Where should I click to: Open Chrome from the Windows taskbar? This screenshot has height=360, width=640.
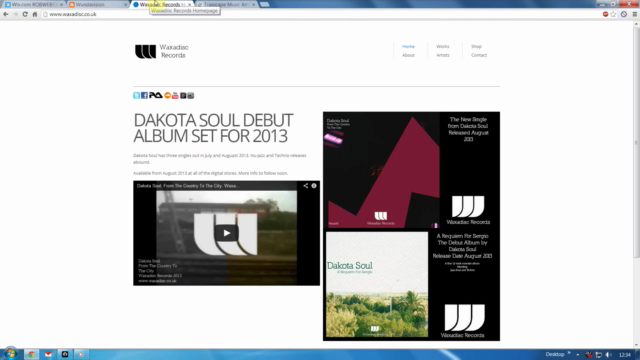[x=31, y=354]
